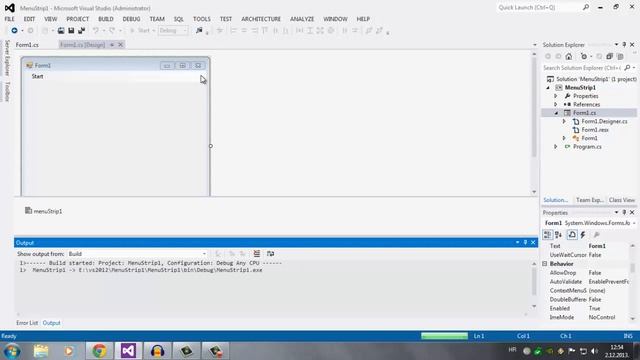640x360 pixels.
Task: Click Show All Files icon in Solution Explorer
Action: (620, 56)
